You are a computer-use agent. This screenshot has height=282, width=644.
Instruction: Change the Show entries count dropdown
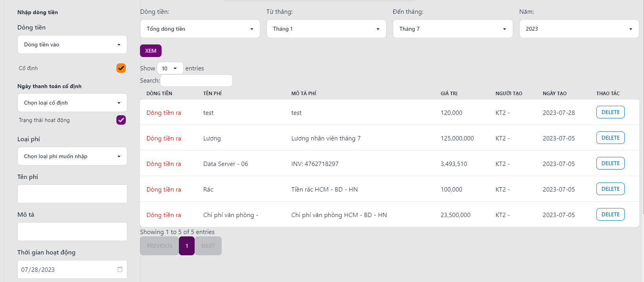click(x=170, y=68)
